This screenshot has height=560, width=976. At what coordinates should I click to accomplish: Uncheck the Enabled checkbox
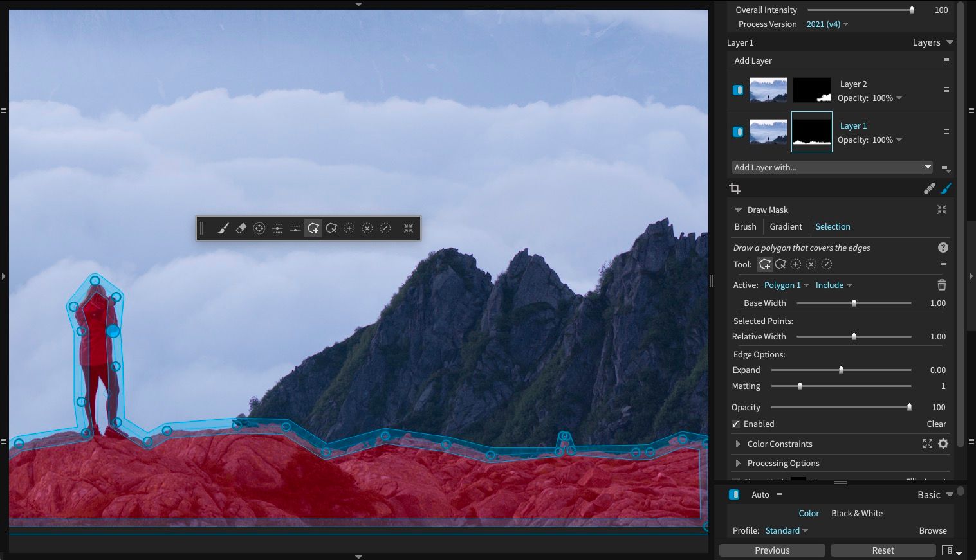(x=735, y=424)
